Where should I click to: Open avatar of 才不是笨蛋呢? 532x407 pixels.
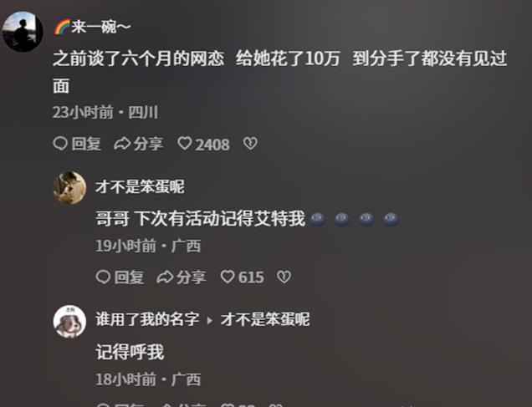click(70, 188)
